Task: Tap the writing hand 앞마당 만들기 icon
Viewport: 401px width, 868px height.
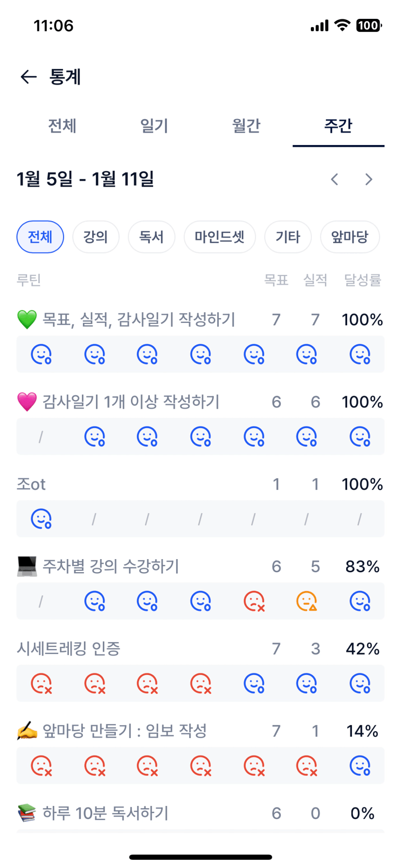Action: click(x=27, y=731)
